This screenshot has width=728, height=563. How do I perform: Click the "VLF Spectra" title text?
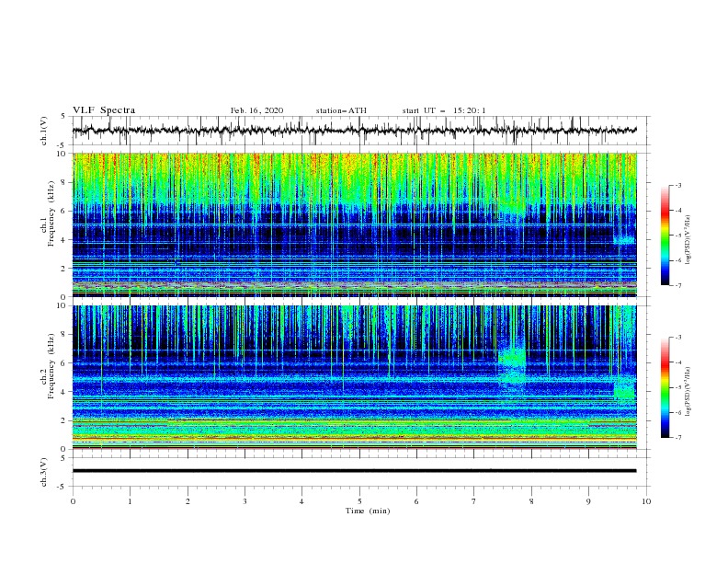coord(104,110)
